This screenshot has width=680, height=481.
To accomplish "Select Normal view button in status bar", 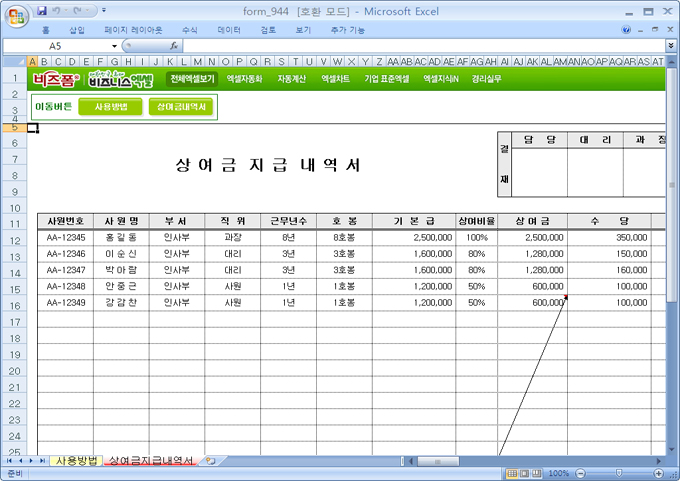I will pos(512,472).
